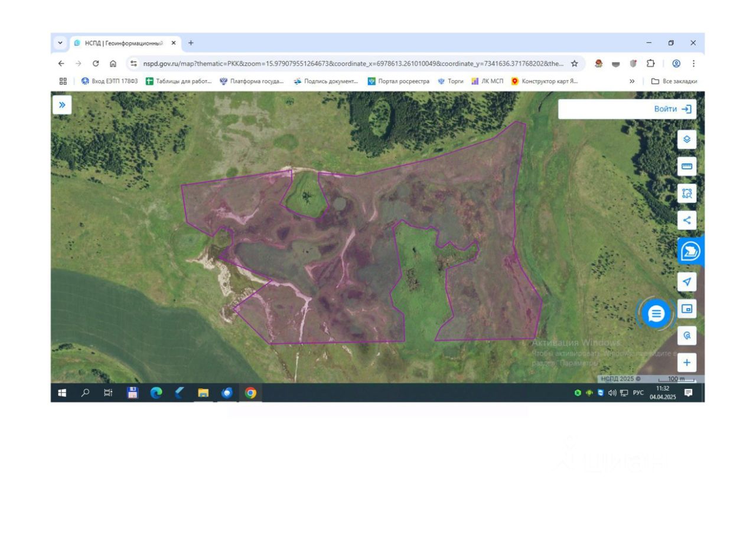Expand the left sidebar panel with double-chevron
Viewport: 756px width, 534px height.
pos(61,105)
